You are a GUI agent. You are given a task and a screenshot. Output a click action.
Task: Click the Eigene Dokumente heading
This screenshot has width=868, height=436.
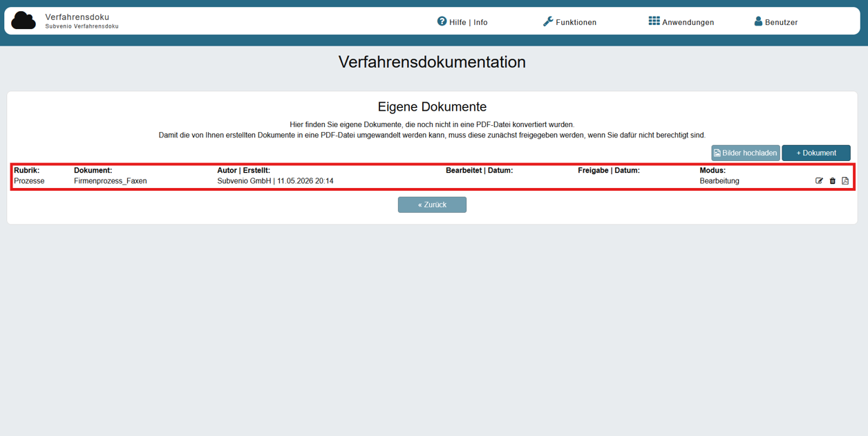(x=432, y=107)
